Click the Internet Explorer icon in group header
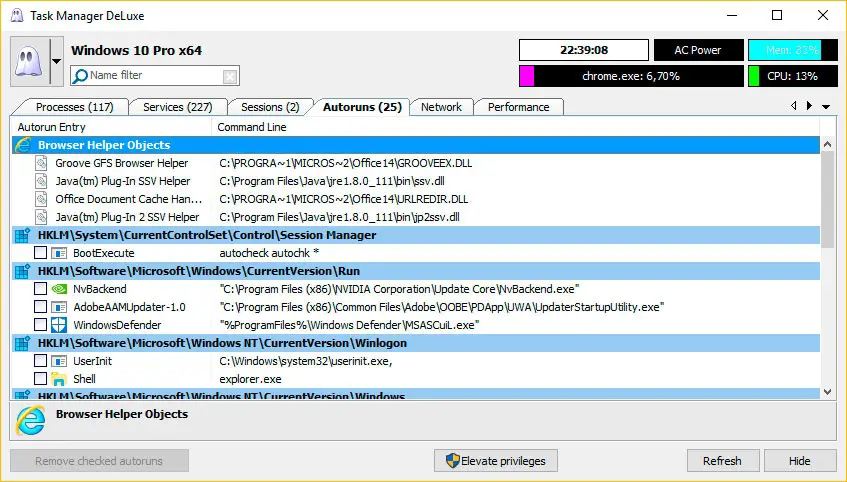847x482 pixels. tap(23, 145)
